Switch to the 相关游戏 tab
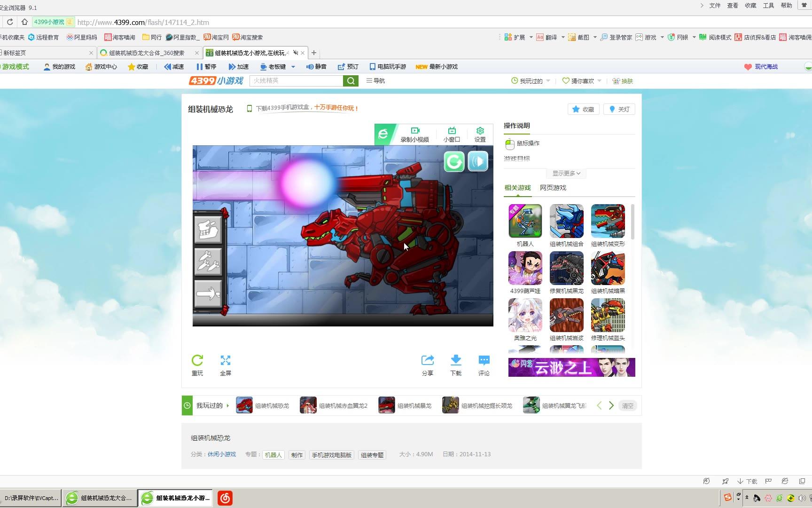 tap(517, 188)
